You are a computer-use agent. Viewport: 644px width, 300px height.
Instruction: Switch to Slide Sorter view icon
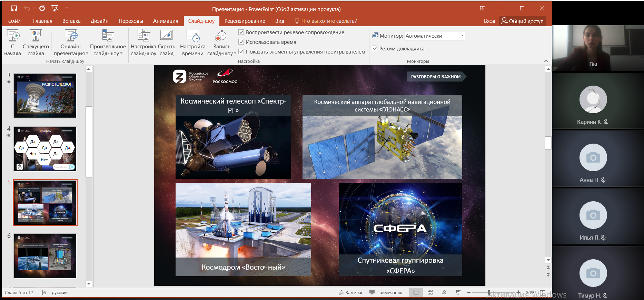pyautogui.click(x=430, y=292)
